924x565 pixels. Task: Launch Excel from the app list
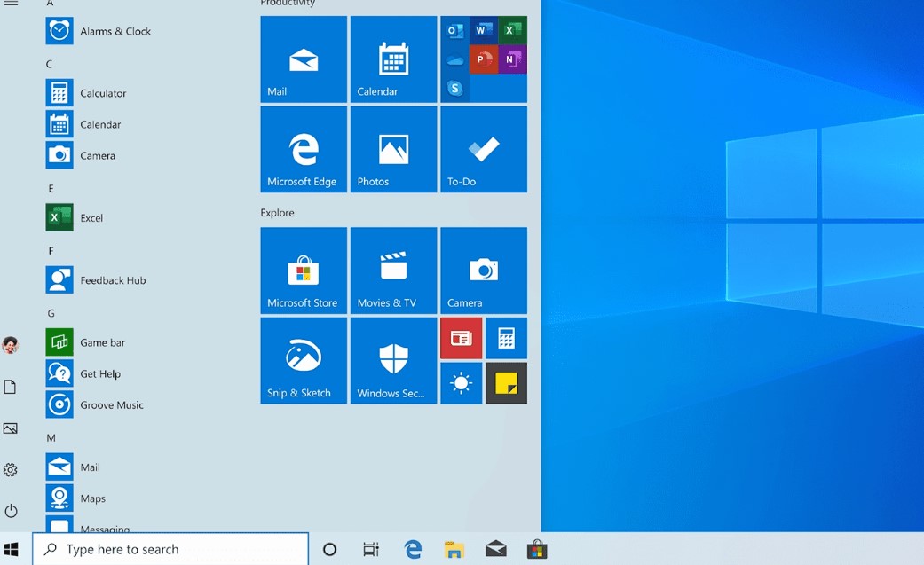(x=75, y=218)
